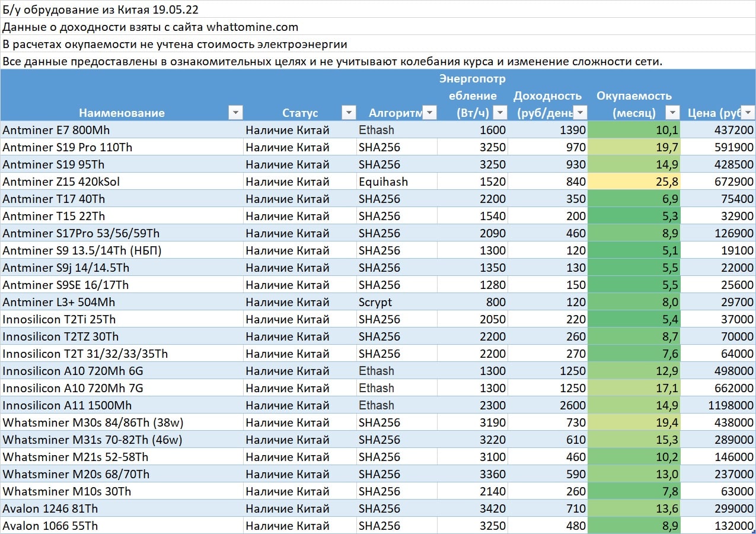Select price cell 437200
756x534 pixels.
coord(718,130)
